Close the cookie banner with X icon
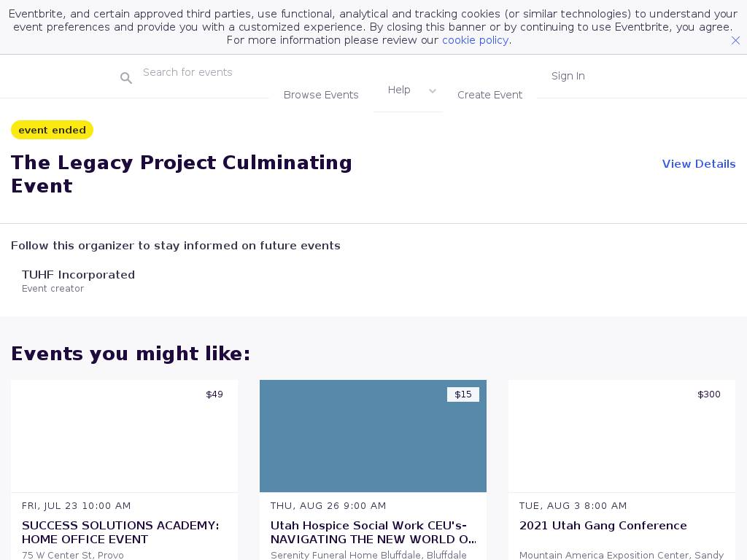Screen dimensions: 747x560 coord(735,41)
